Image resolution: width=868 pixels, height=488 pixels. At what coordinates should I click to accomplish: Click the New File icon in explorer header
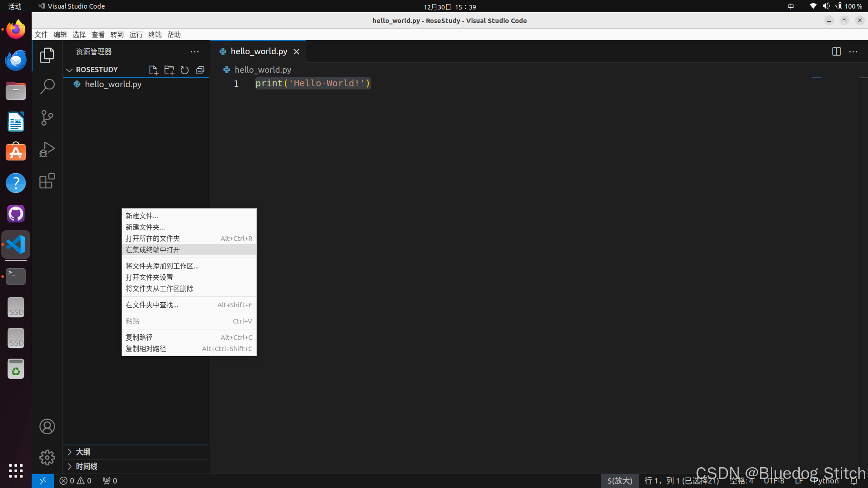tap(153, 70)
